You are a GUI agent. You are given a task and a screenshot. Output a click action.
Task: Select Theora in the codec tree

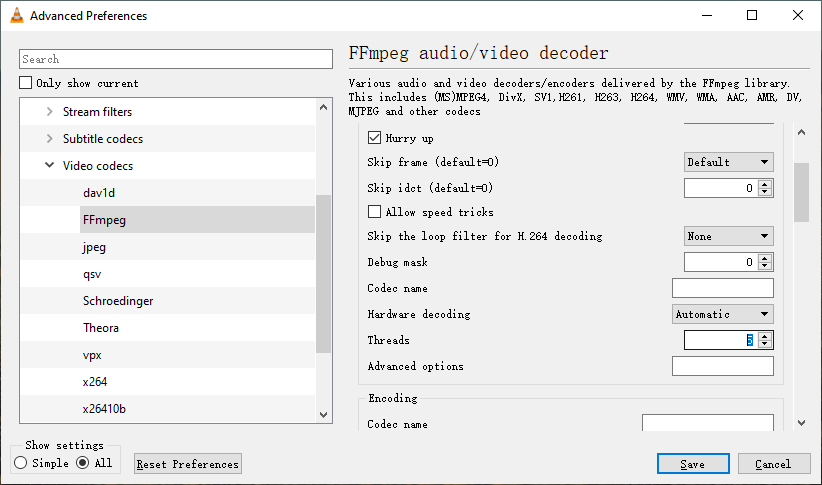[x=101, y=328]
